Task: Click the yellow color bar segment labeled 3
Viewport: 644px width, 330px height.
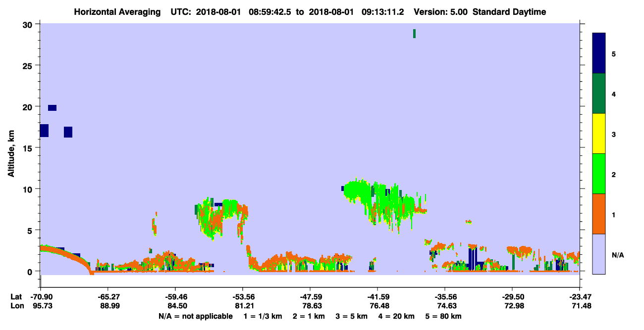Action: pyautogui.click(x=599, y=134)
